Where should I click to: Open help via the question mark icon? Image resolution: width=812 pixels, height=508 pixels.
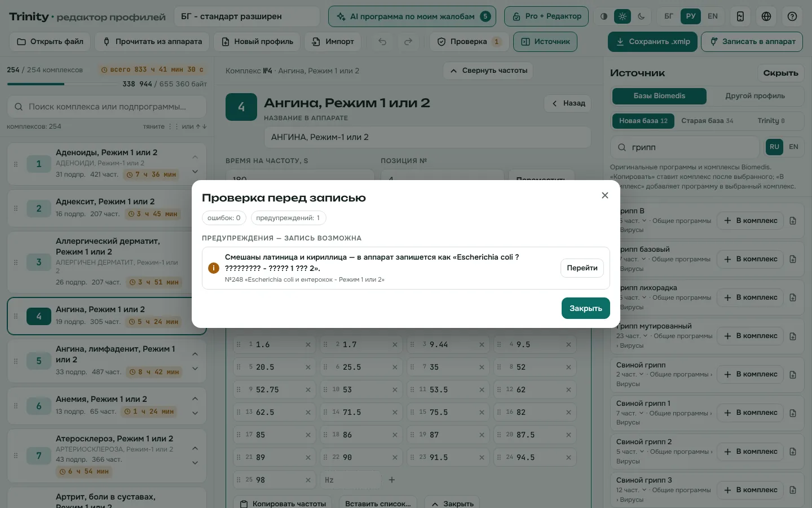[x=792, y=16]
